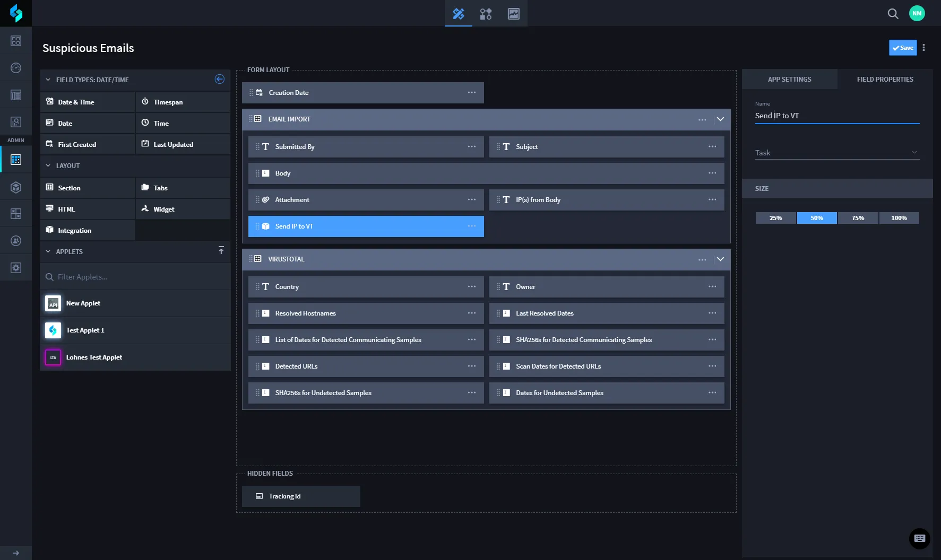This screenshot has height=560, width=941.
Task: Open the dashboard gauge icon in sidebar
Action: tap(16, 68)
